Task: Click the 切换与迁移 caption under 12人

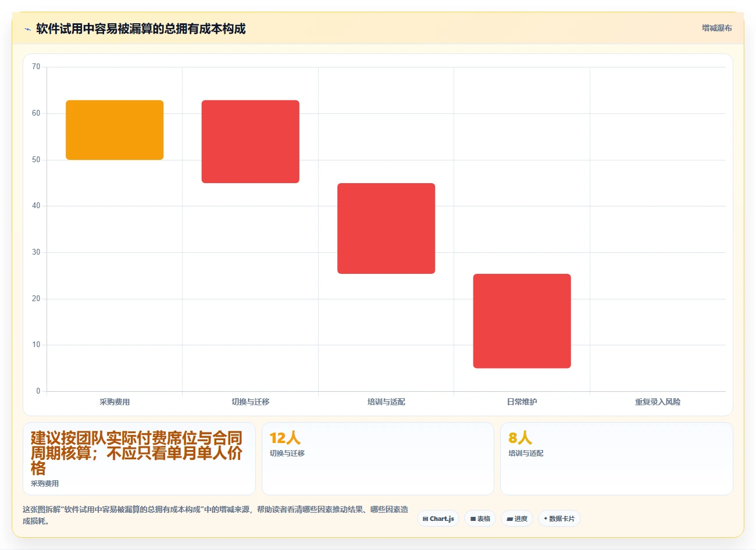Action: pyautogui.click(x=287, y=453)
